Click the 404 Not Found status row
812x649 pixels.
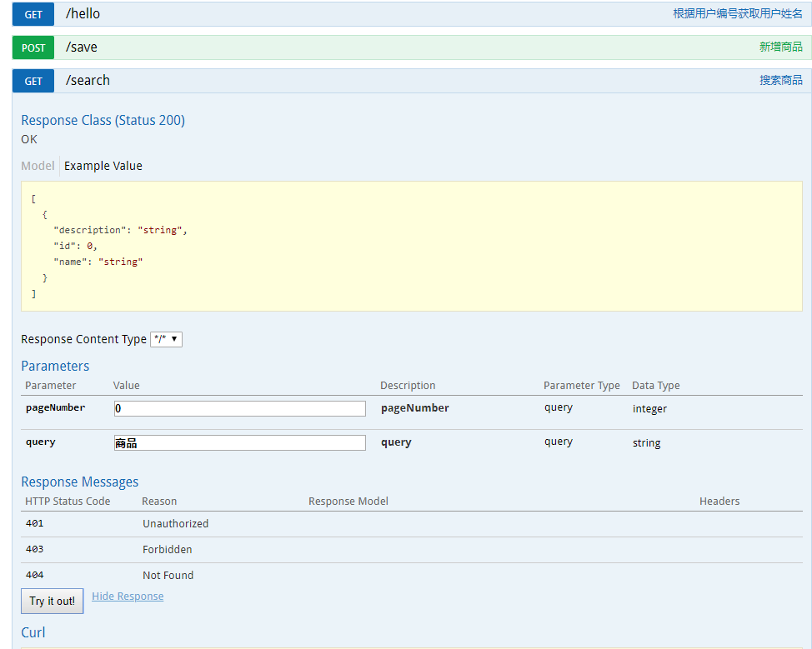[167, 575]
